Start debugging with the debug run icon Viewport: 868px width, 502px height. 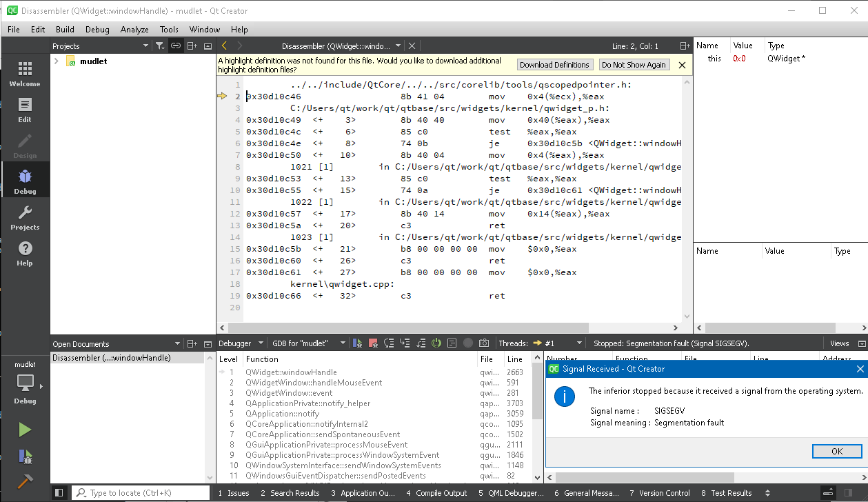point(25,456)
